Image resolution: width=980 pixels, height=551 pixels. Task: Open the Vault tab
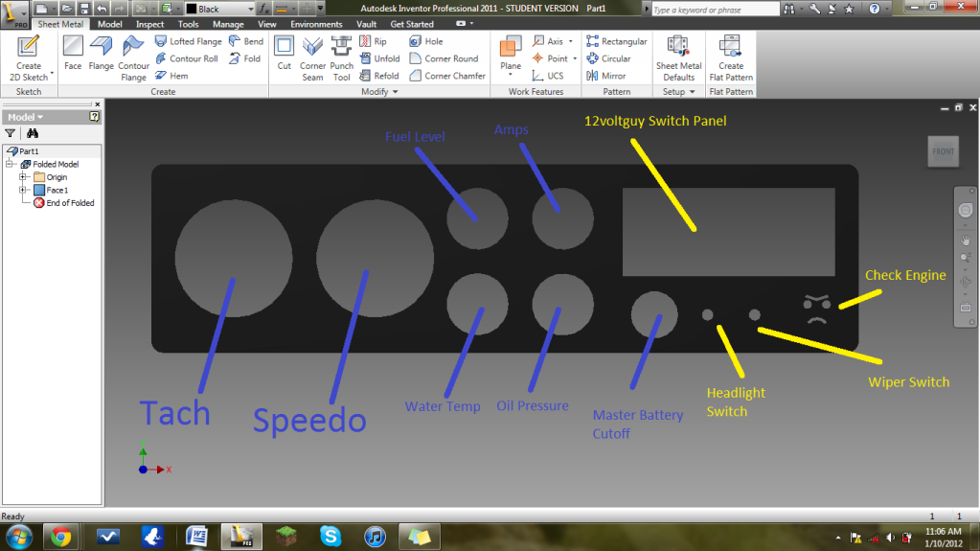click(x=366, y=24)
